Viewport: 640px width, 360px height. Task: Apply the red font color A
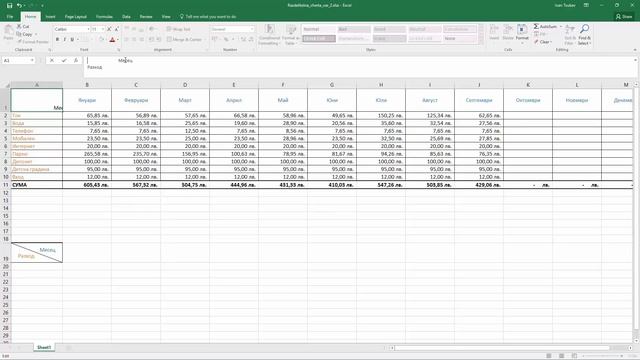tap(112, 40)
